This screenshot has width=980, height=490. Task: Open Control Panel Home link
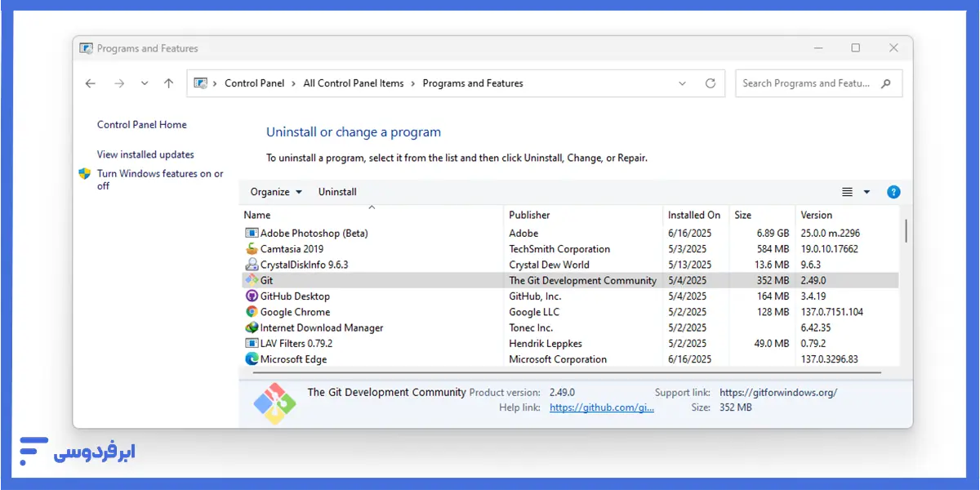[x=142, y=125]
